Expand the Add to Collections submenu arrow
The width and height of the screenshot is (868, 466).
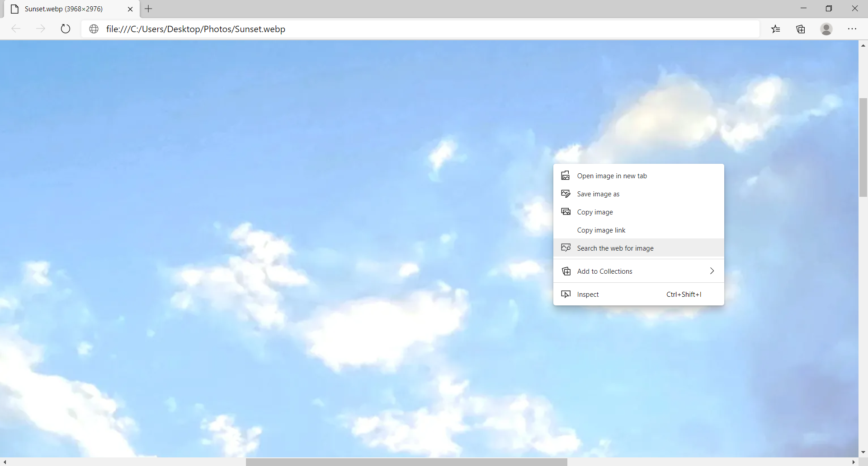point(712,271)
